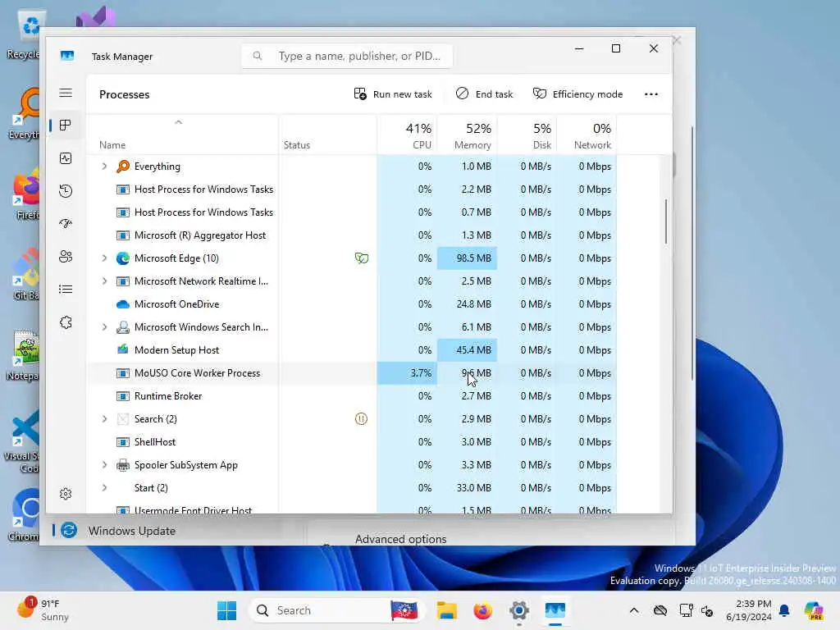Open the Services page in sidebar
This screenshot has width=840, height=630.
66,322
